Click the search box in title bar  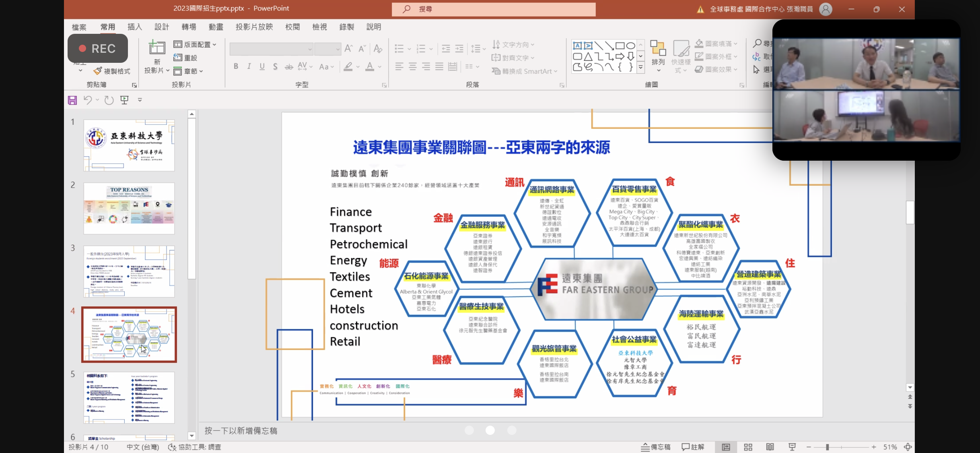tap(494, 9)
